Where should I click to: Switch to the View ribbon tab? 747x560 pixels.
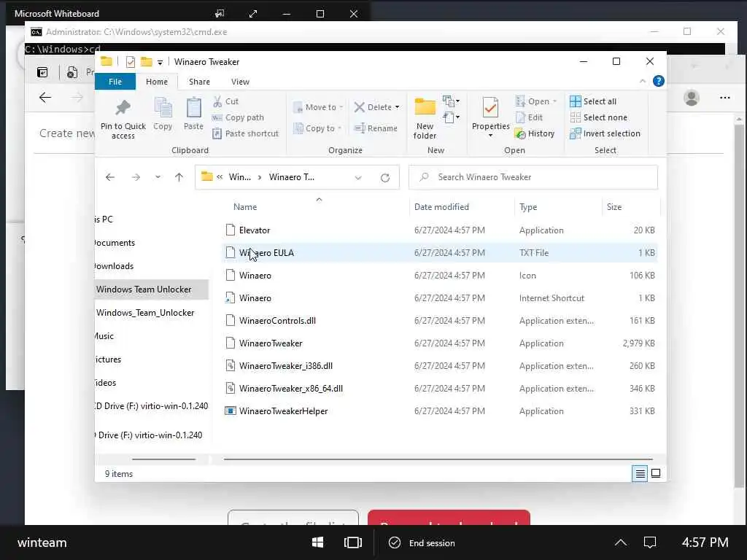click(240, 82)
